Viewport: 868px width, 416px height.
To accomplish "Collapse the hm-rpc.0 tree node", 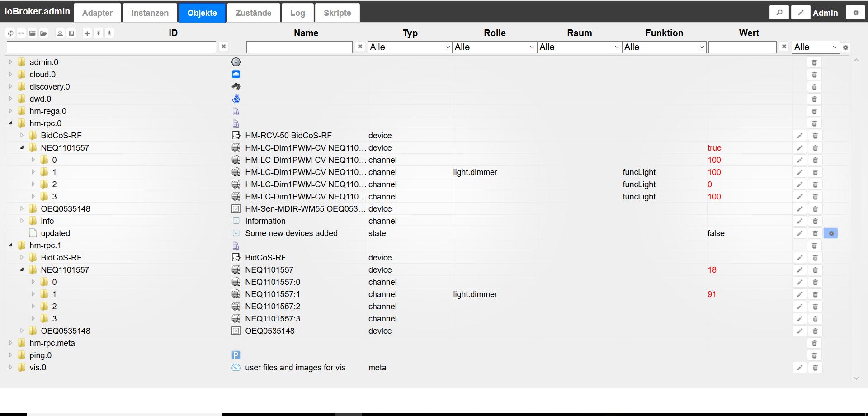I will tap(10, 123).
